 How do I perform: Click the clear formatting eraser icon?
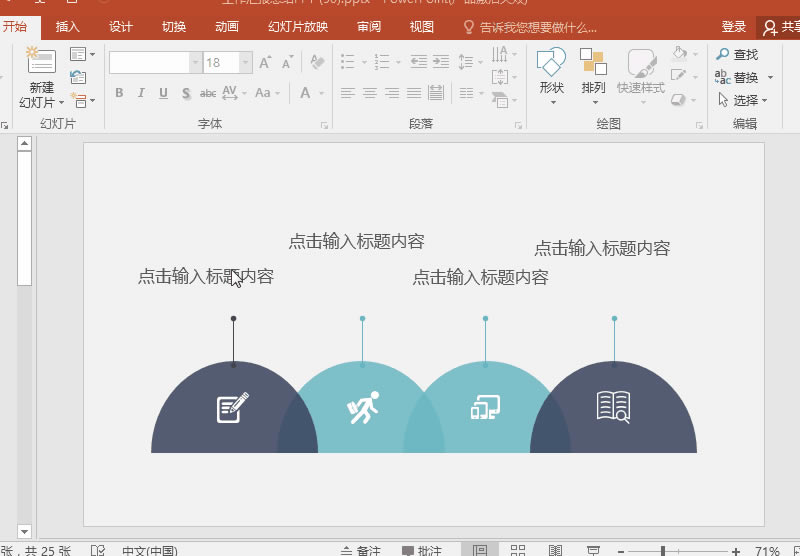pos(318,62)
